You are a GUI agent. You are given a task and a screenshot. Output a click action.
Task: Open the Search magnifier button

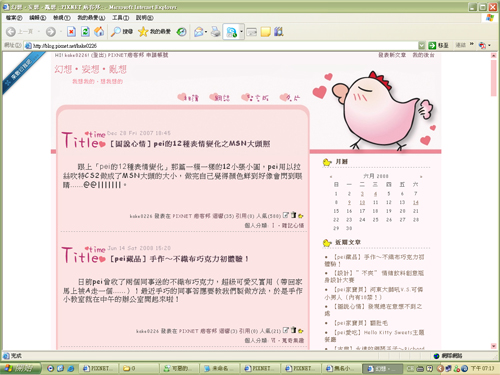click(122, 32)
